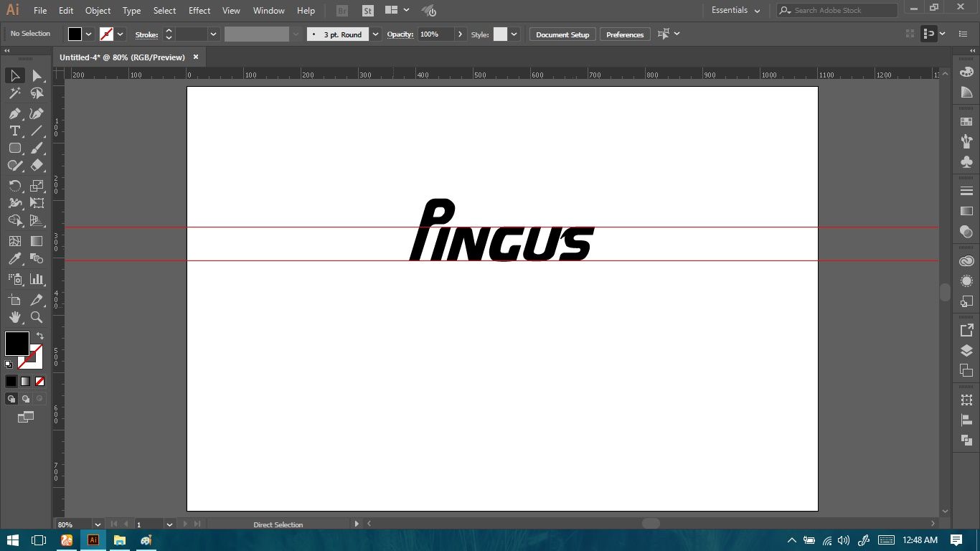Click the Preferences button

625,34
